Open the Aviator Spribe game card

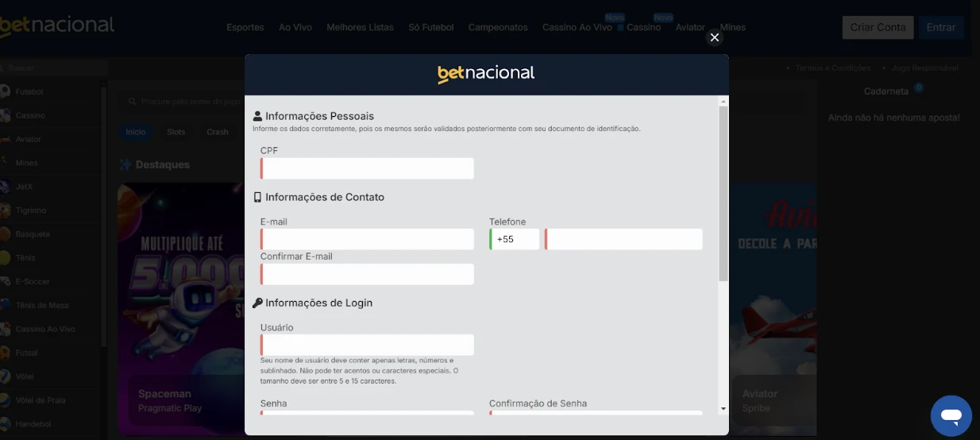(773, 308)
